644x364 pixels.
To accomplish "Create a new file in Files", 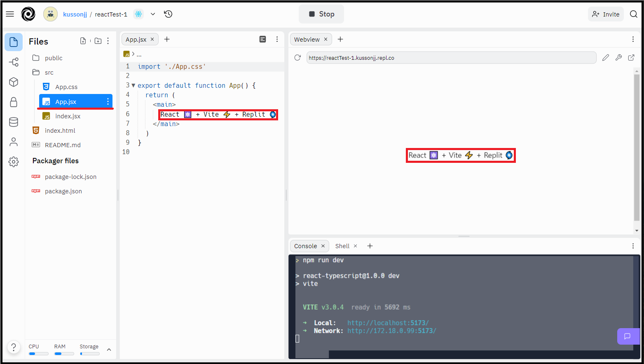I will tap(83, 41).
